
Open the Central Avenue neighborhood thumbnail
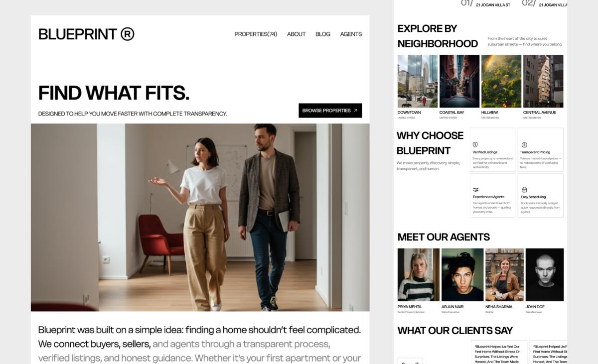[x=543, y=81]
